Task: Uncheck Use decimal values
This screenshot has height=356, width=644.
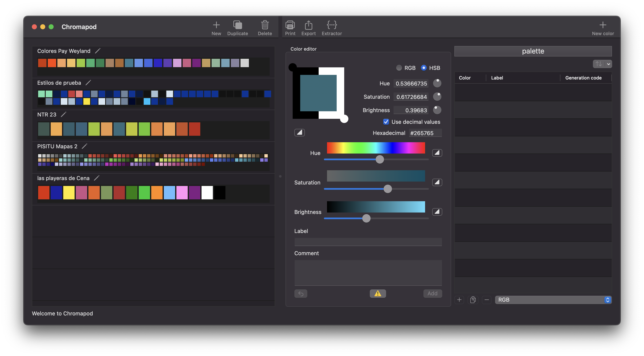Action: coord(386,122)
